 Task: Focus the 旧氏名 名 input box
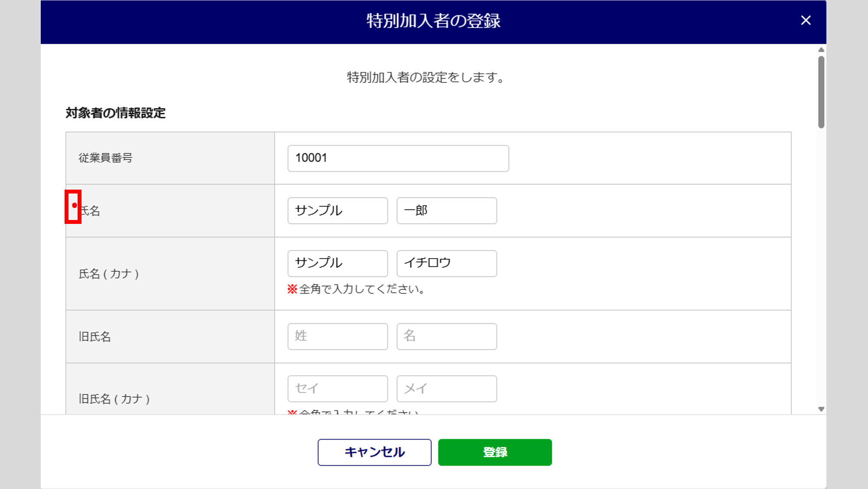(446, 336)
